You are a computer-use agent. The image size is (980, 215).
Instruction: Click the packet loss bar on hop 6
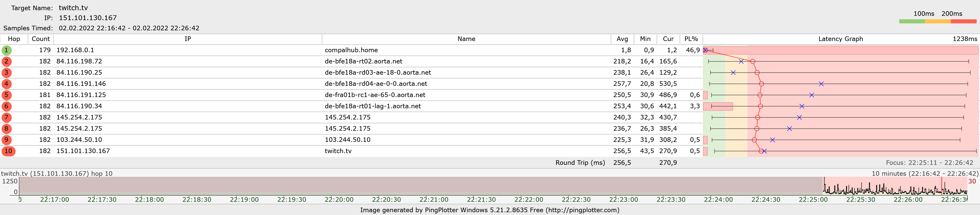pos(718,106)
